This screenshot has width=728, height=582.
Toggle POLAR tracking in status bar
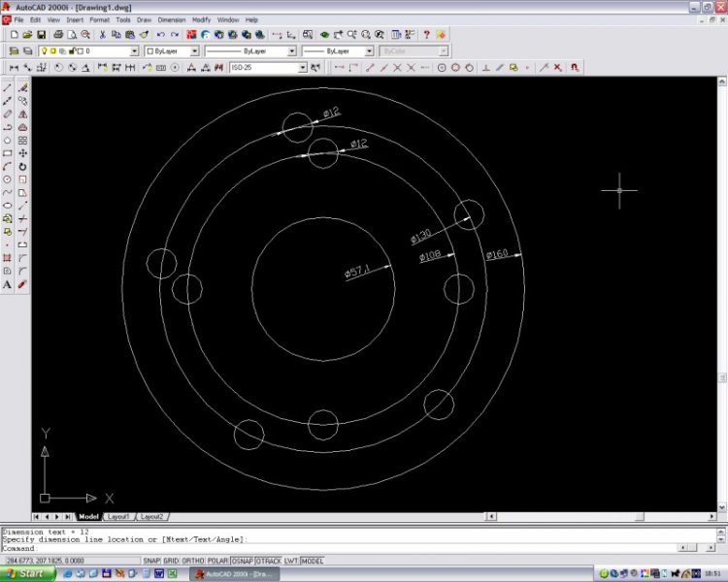[x=218, y=561]
